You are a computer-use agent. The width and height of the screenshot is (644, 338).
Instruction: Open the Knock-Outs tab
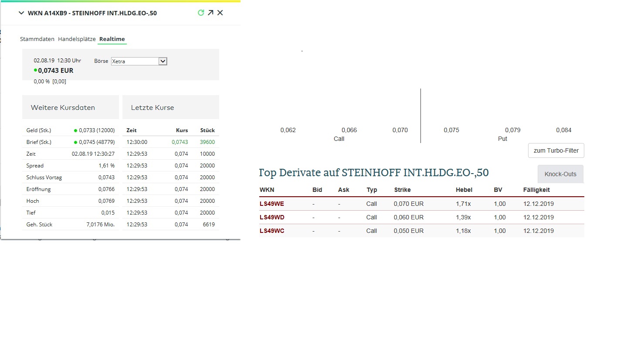(560, 174)
